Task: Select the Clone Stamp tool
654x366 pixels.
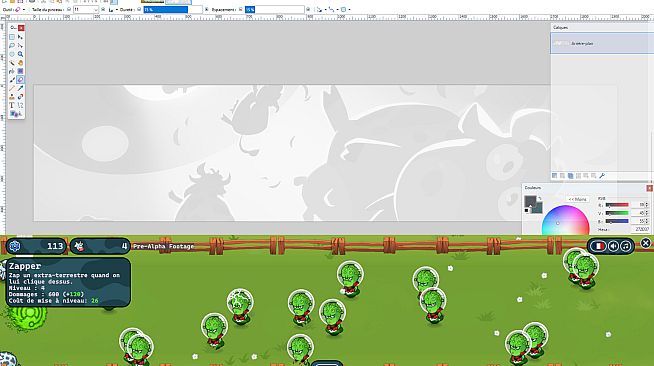Action: click(12, 97)
